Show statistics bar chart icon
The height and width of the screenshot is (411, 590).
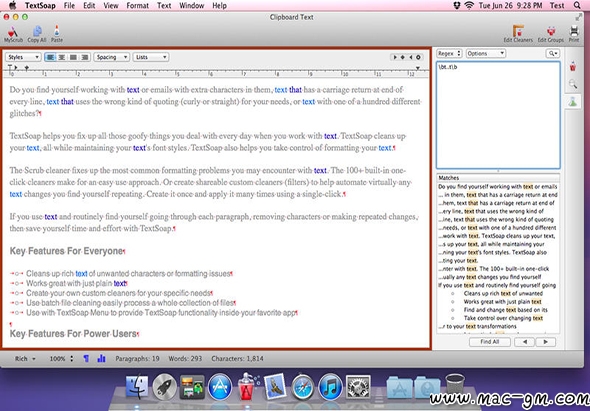pos(101,359)
